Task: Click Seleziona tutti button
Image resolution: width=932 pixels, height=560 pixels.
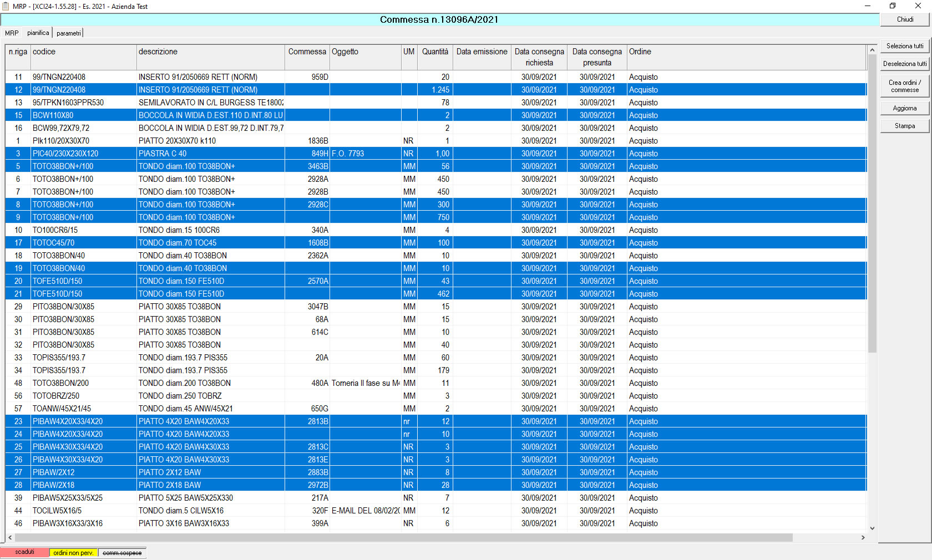Action: click(x=905, y=46)
